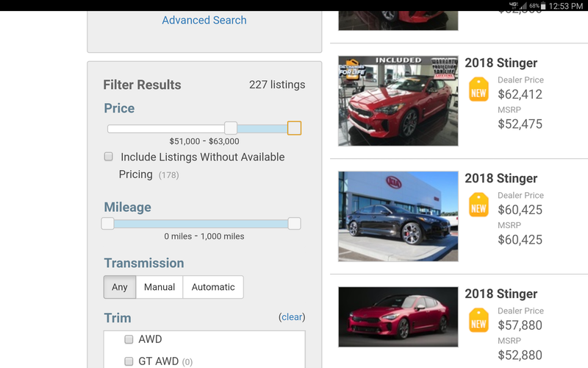Viewport: 588px width, 368px height.
Task: Click the MSRP $52,475 value
Action: pyautogui.click(x=520, y=124)
